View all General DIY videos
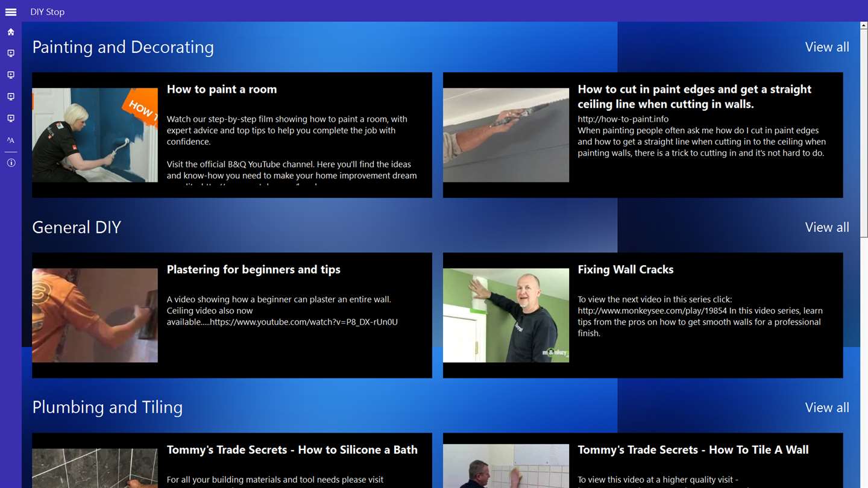Image resolution: width=868 pixels, height=488 pixels. pyautogui.click(x=827, y=227)
